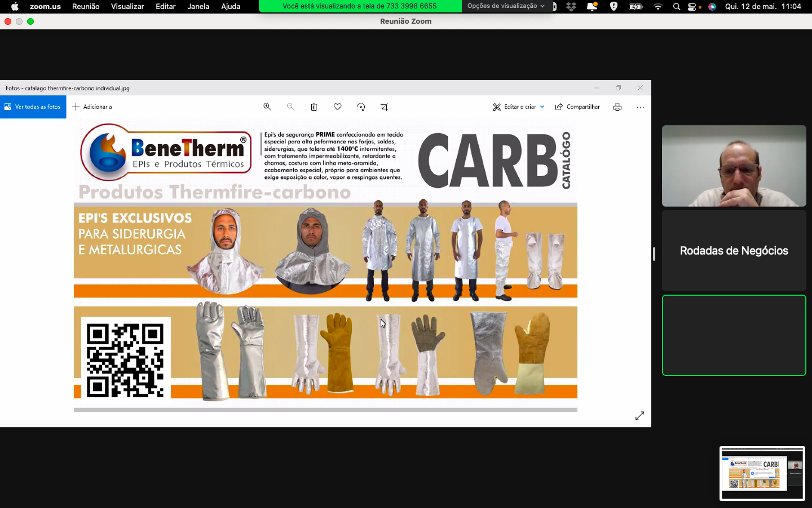The height and width of the screenshot is (508, 812).
Task: Click the Compartilhar button
Action: (577, 107)
